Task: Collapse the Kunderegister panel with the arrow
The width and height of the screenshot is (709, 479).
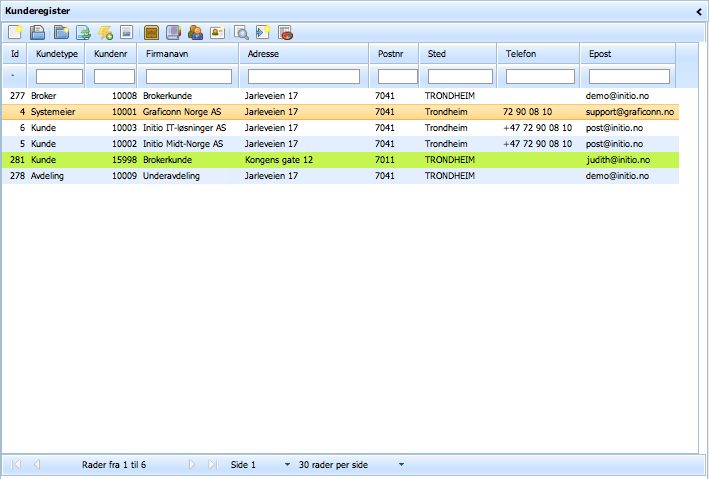Action: click(x=699, y=10)
